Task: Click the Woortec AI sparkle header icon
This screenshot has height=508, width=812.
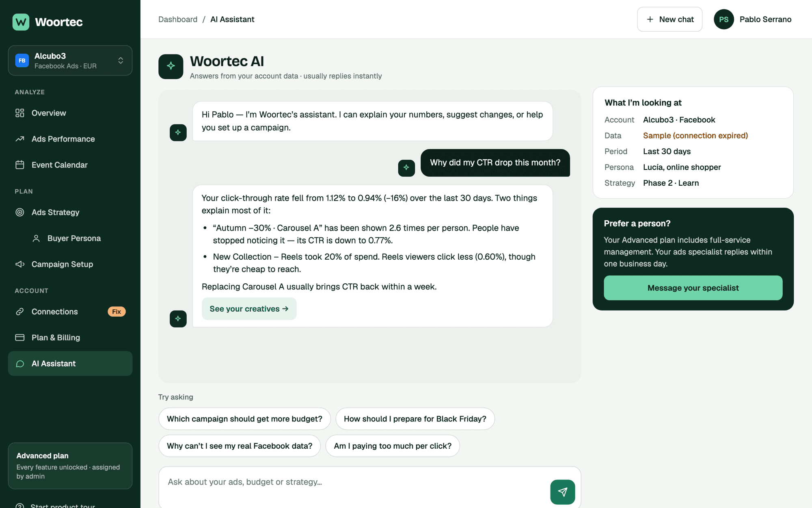Action: pyautogui.click(x=171, y=67)
